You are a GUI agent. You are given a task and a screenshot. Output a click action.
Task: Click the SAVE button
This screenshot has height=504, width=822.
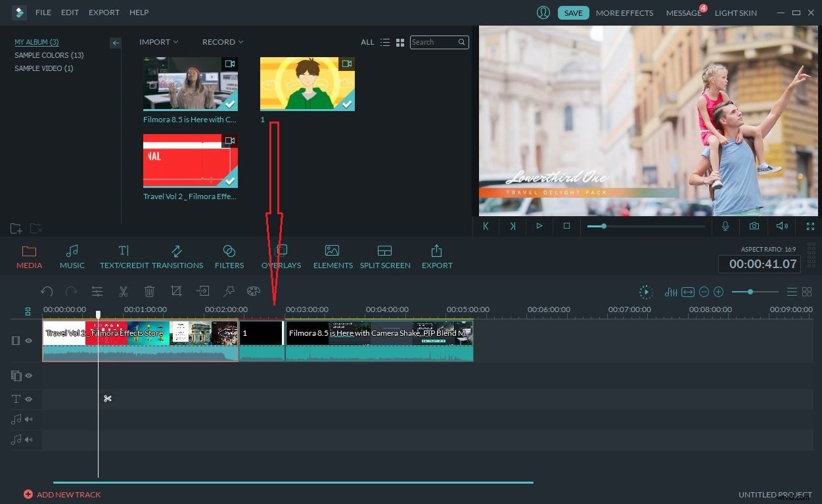point(573,12)
